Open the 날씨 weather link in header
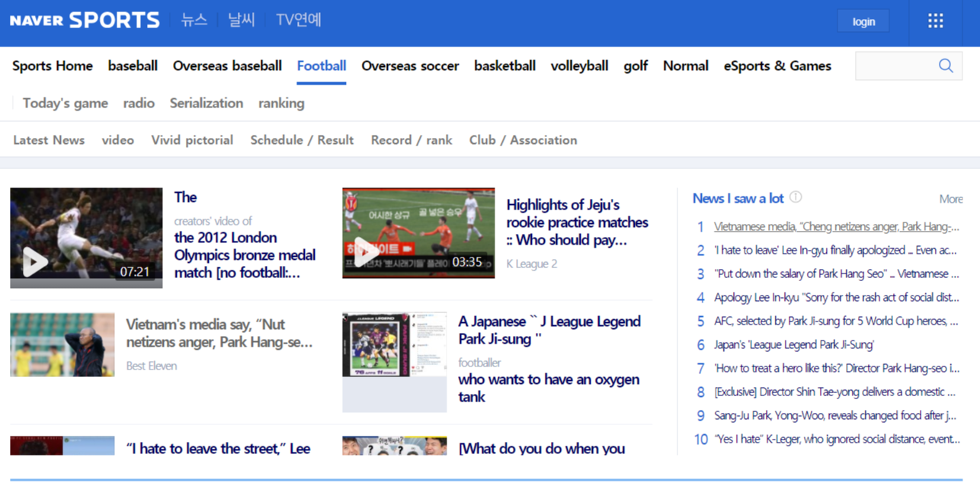The image size is (980, 483). [242, 21]
